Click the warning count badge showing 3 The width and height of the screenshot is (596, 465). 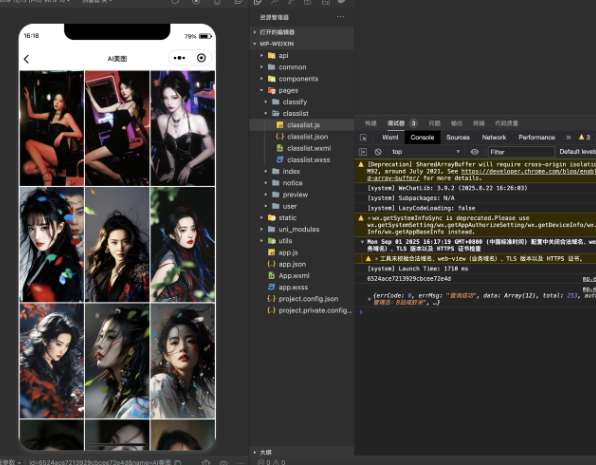[584, 137]
